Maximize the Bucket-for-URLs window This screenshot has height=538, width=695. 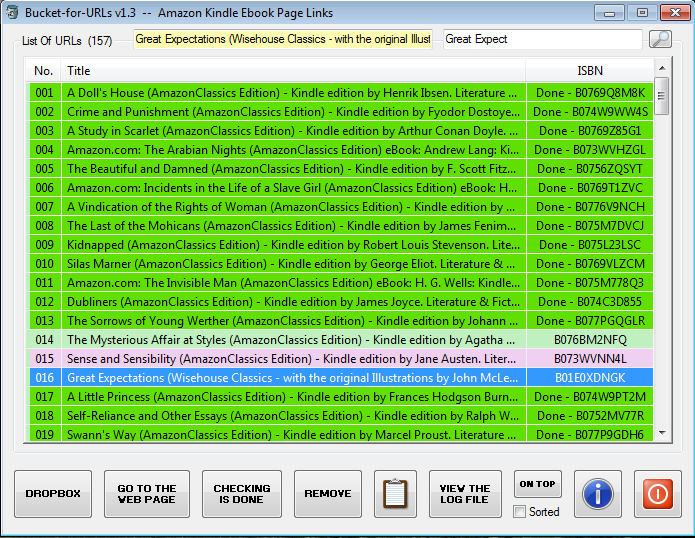642,13
